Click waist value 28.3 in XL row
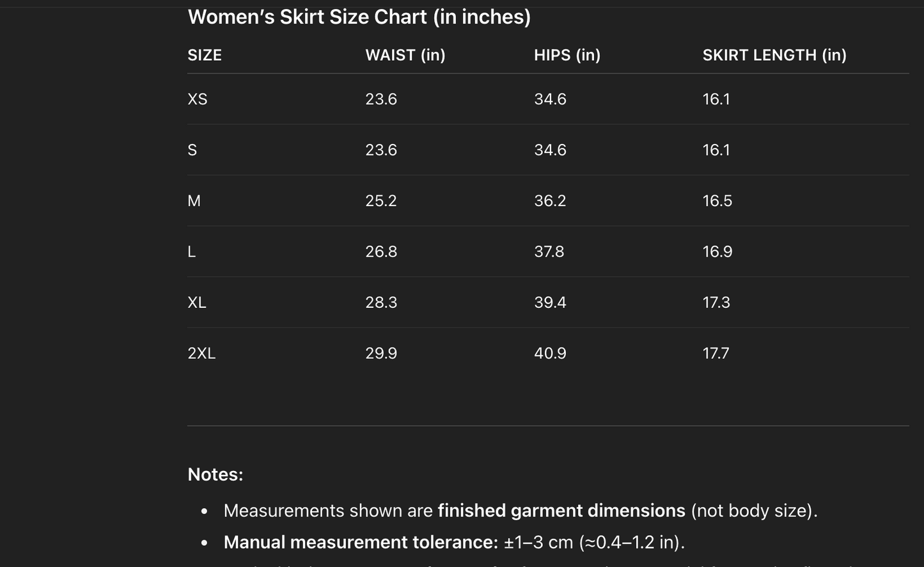This screenshot has width=924, height=567. (x=381, y=303)
